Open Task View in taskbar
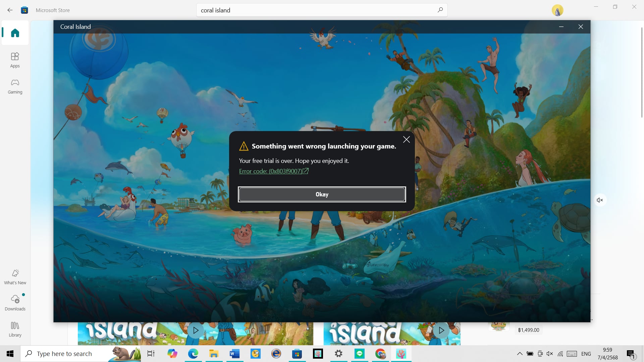Image resolution: width=644 pixels, height=362 pixels. tap(151, 354)
